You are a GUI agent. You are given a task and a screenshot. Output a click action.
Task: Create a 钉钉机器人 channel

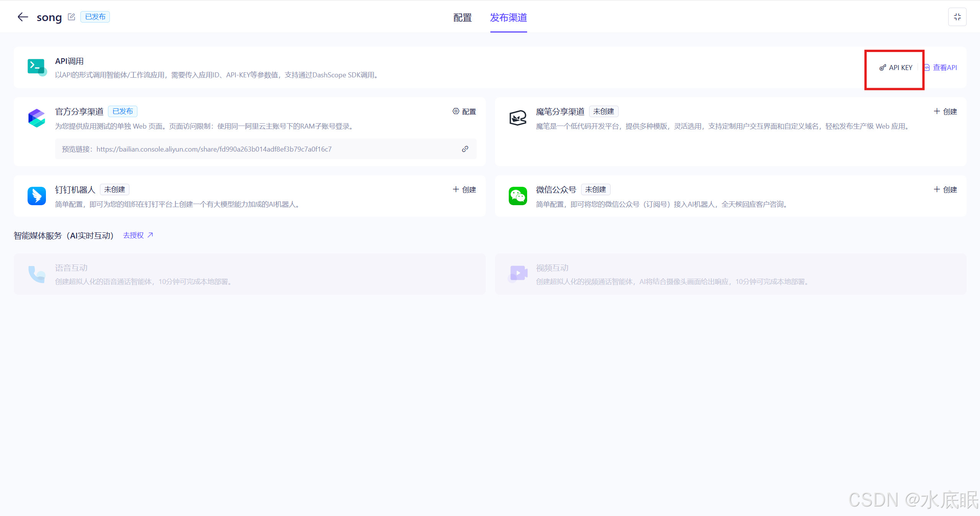click(464, 189)
